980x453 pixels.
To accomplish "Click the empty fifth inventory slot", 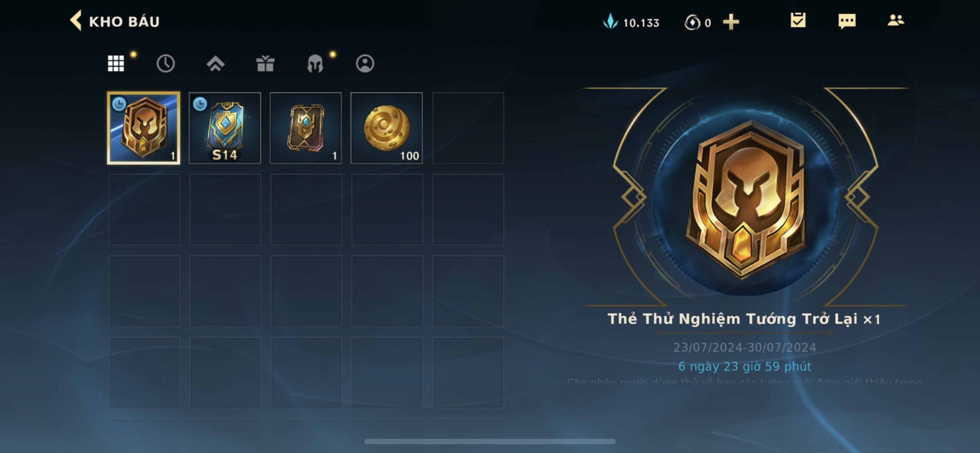I will tap(468, 128).
